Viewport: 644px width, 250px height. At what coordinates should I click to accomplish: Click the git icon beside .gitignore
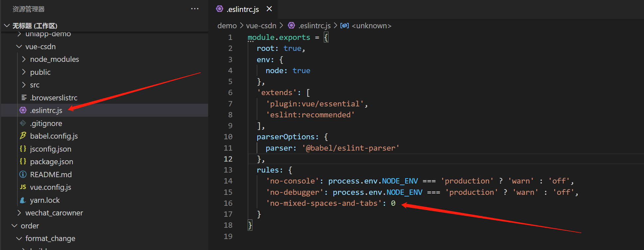[23, 123]
